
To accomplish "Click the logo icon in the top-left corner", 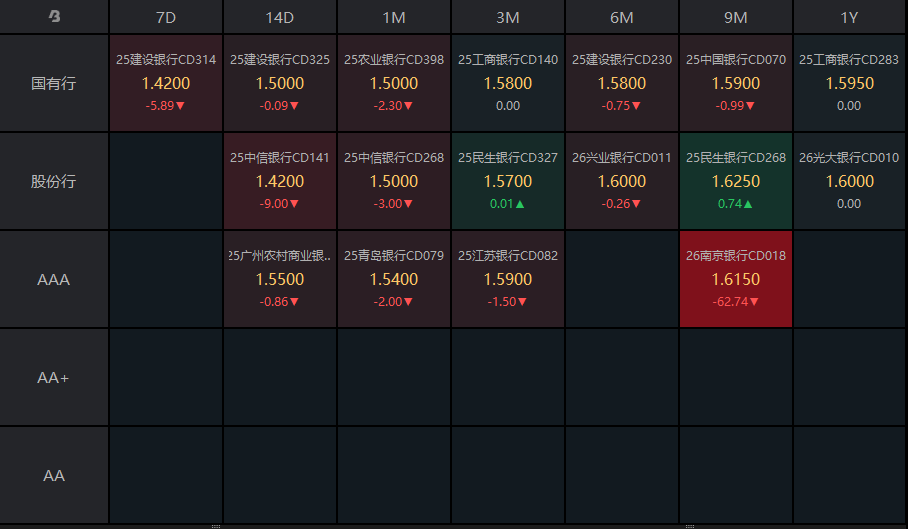I will [x=54, y=17].
